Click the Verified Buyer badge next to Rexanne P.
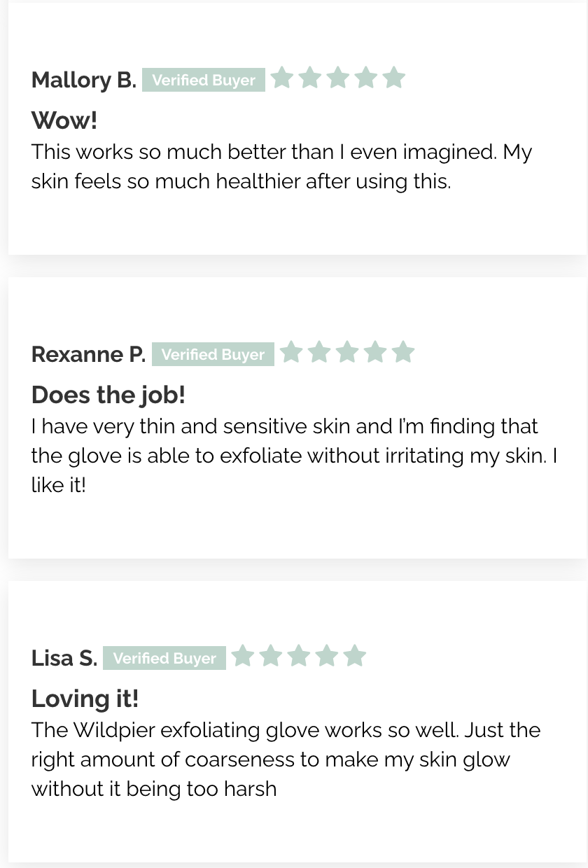588x868 pixels. 213,354
